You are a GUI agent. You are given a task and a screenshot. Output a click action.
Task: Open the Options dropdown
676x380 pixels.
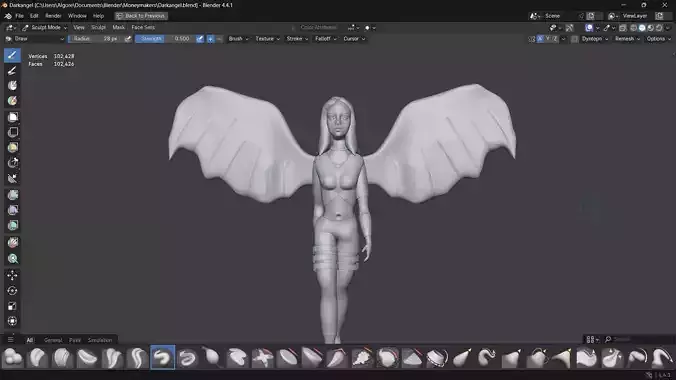click(x=658, y=39)
